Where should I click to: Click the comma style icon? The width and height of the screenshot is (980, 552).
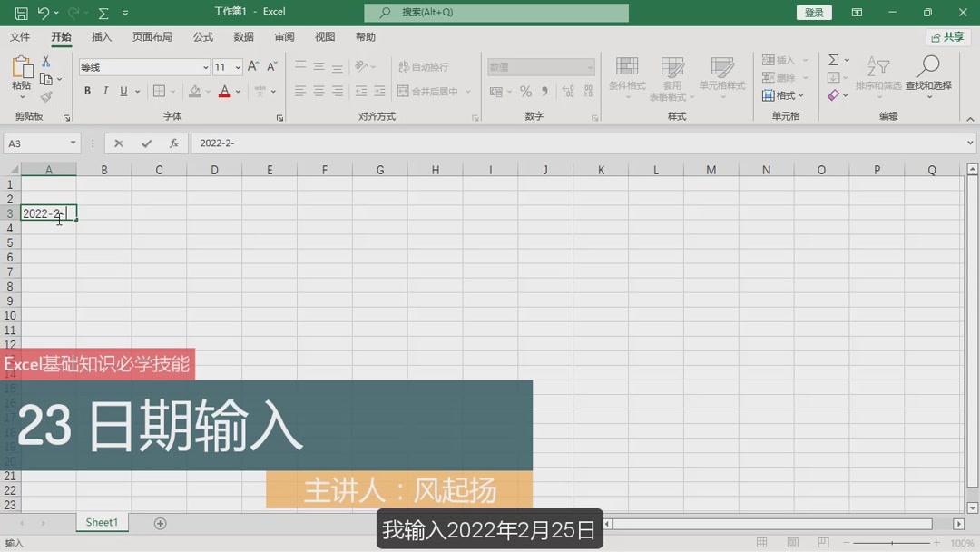click(x=544, y=91)
